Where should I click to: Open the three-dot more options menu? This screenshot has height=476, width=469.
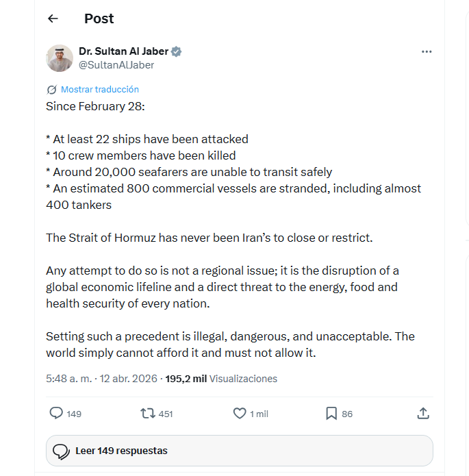click(427, 51)
